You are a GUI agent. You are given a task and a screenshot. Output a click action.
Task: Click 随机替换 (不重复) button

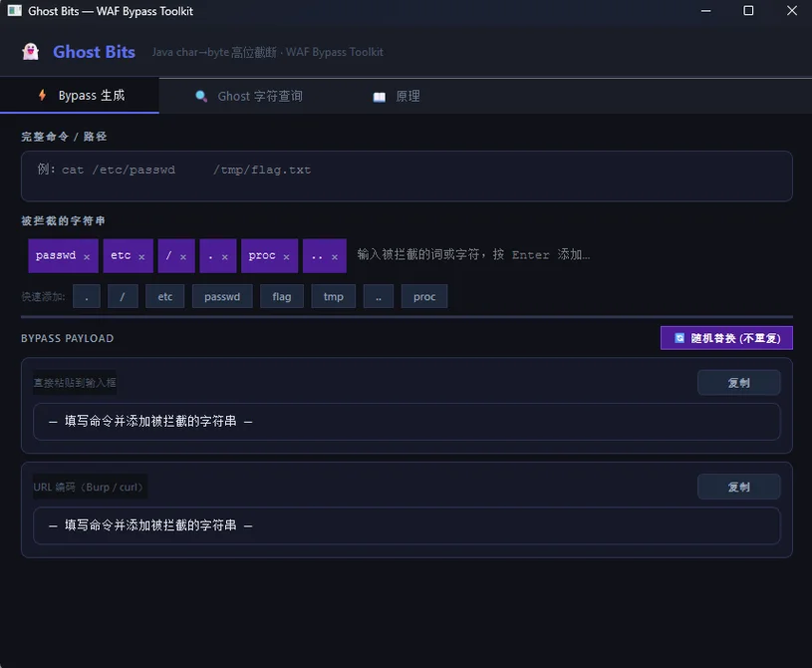726,338
